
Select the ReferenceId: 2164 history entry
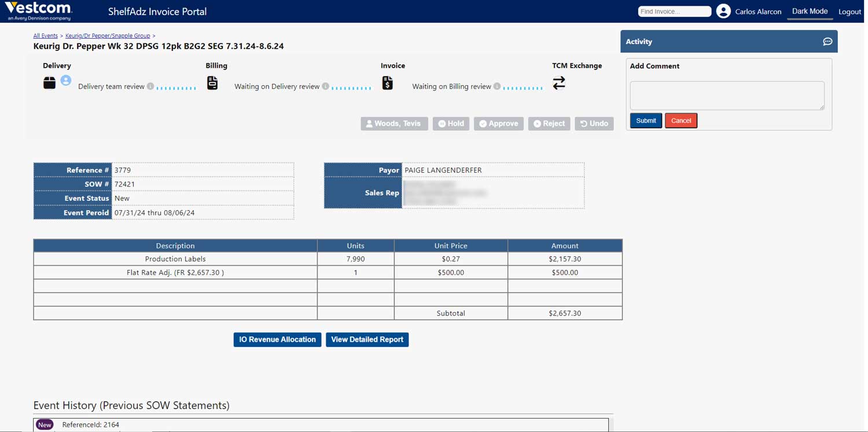click(91, 424)
